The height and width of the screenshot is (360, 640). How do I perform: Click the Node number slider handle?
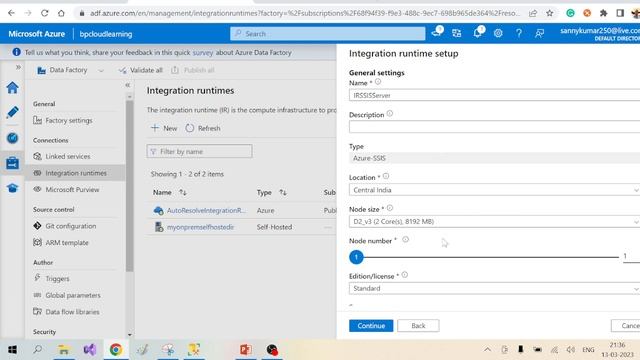click(356, 257)
